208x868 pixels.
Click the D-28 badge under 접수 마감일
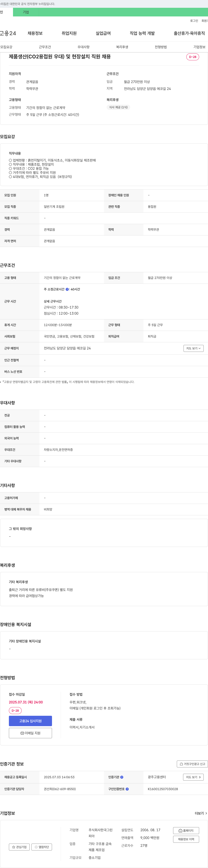pyautogui.click(x=15, y=711)
